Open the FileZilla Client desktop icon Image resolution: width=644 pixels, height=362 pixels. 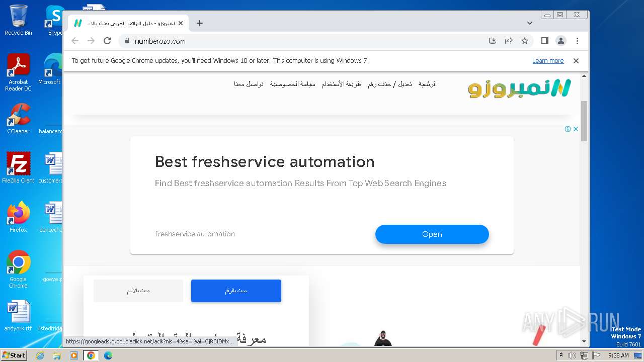click(18, 168)
